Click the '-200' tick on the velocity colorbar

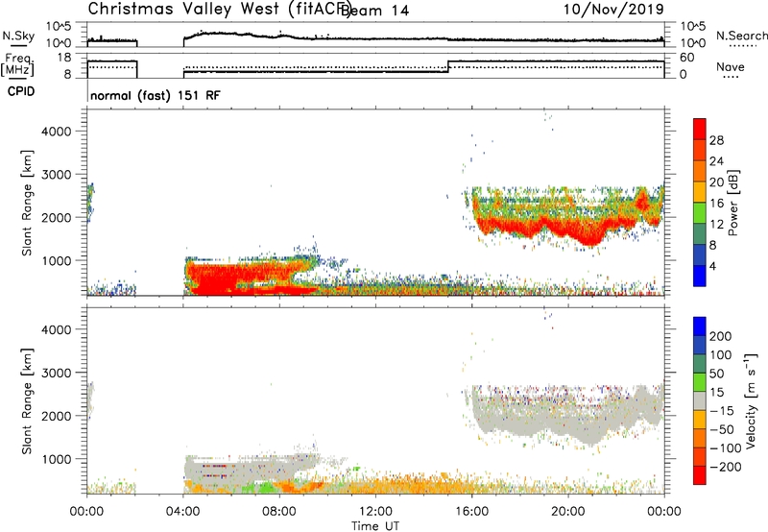click(726, 467)
